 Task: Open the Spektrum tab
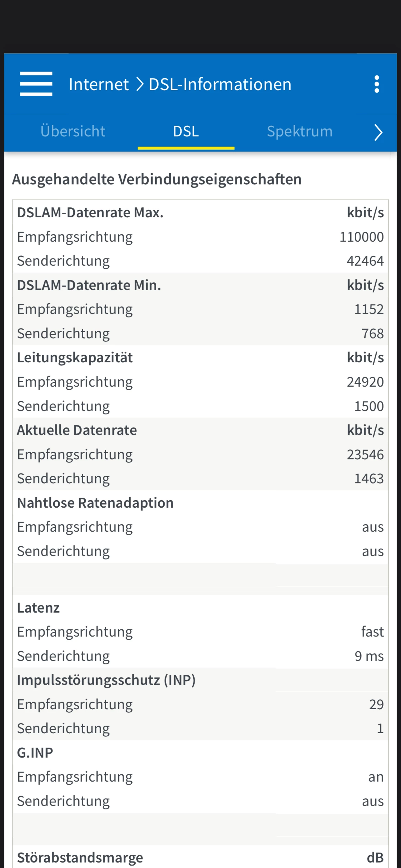300,132
